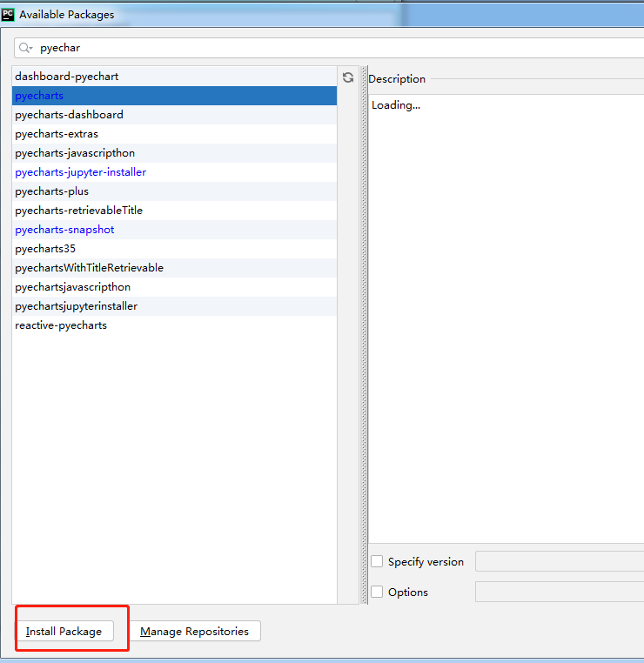Click the Install Package button
The image size is (644, 663).
(64, 632)
